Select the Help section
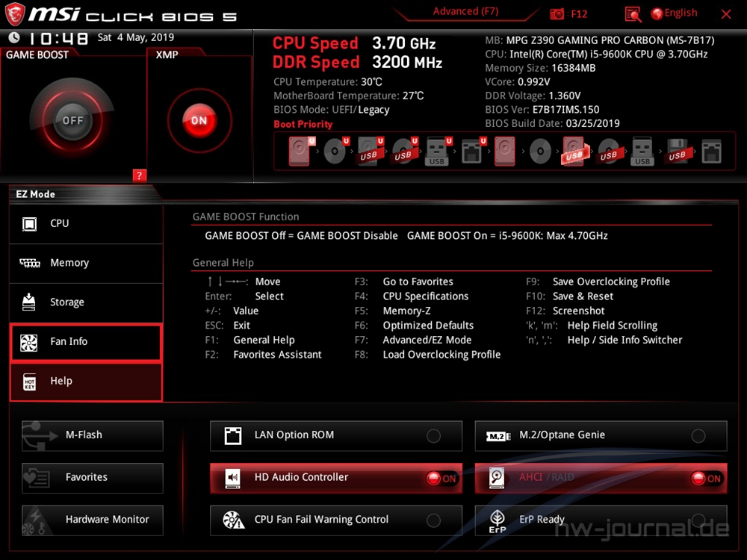The width and height of the screenshot is (747, 560). (x=86, y=382)
